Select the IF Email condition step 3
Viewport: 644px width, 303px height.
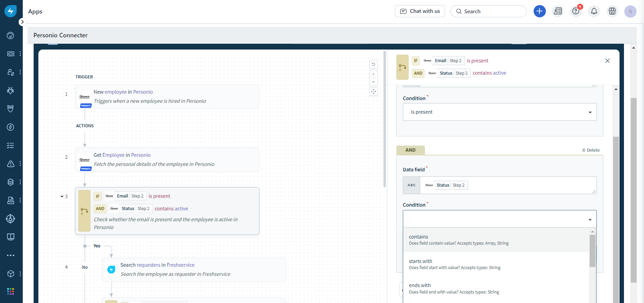(x=167, y=211)
